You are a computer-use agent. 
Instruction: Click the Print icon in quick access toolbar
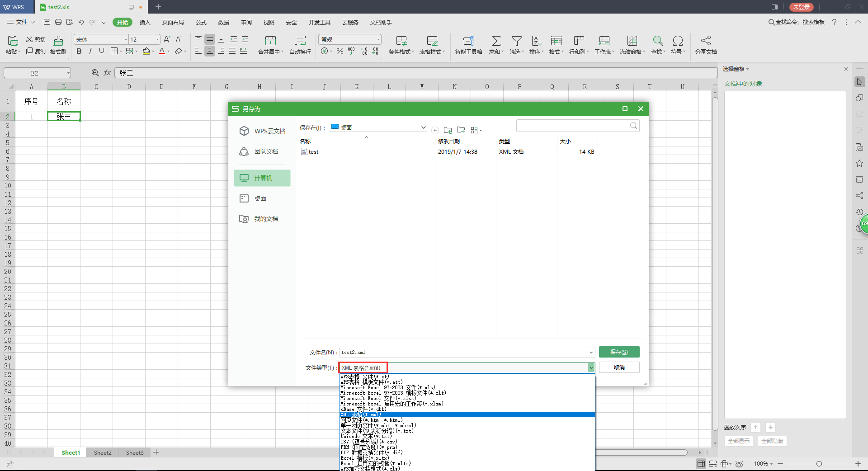(x=58, y=22)
